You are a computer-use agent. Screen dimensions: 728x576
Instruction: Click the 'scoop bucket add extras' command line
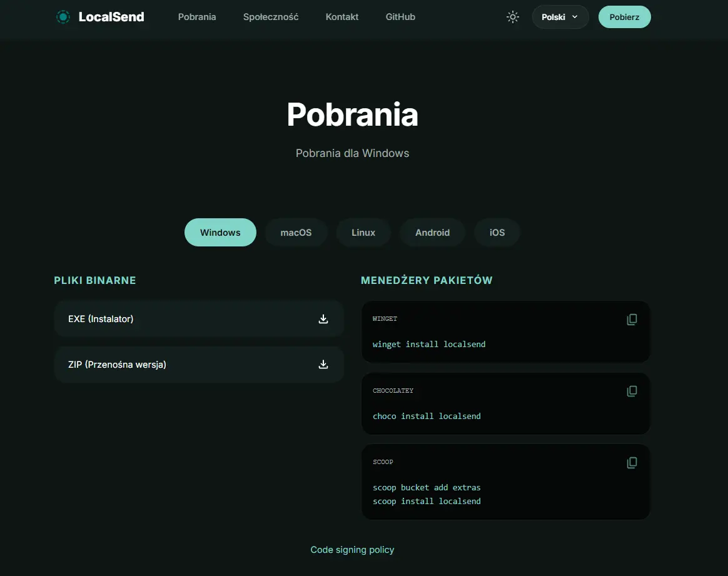(427, 488)
